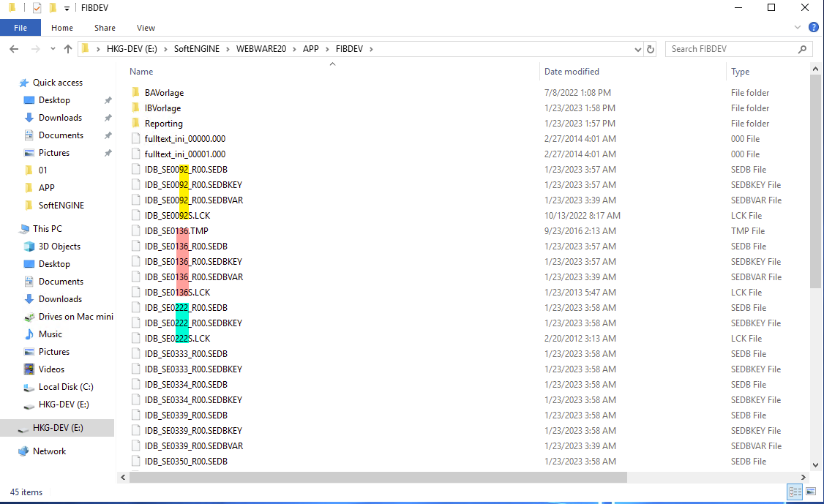Click WEBWARE20 in breadcrumb path
The width and height of the screenshot is (824, 504).
[261, 49]
